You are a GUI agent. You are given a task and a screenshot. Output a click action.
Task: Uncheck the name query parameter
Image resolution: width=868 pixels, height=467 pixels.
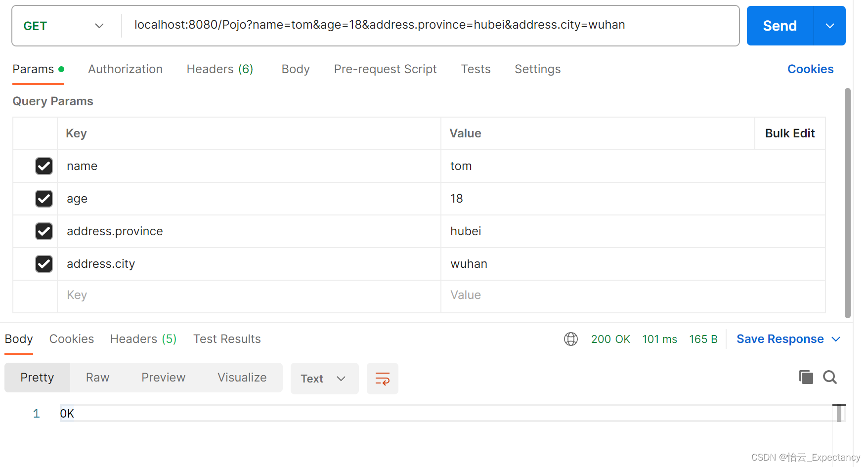[43, 166]
